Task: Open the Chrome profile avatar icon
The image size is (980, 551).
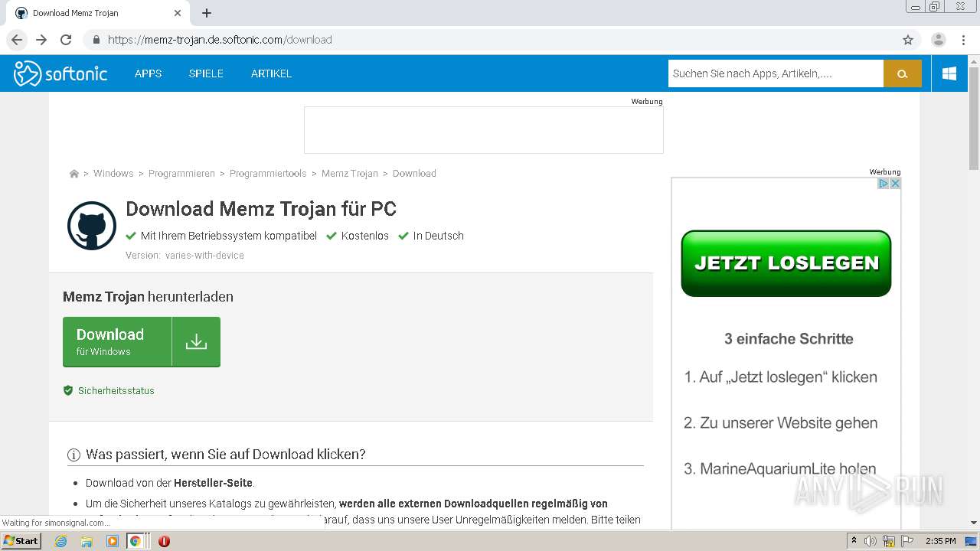Action: [939, 40]
